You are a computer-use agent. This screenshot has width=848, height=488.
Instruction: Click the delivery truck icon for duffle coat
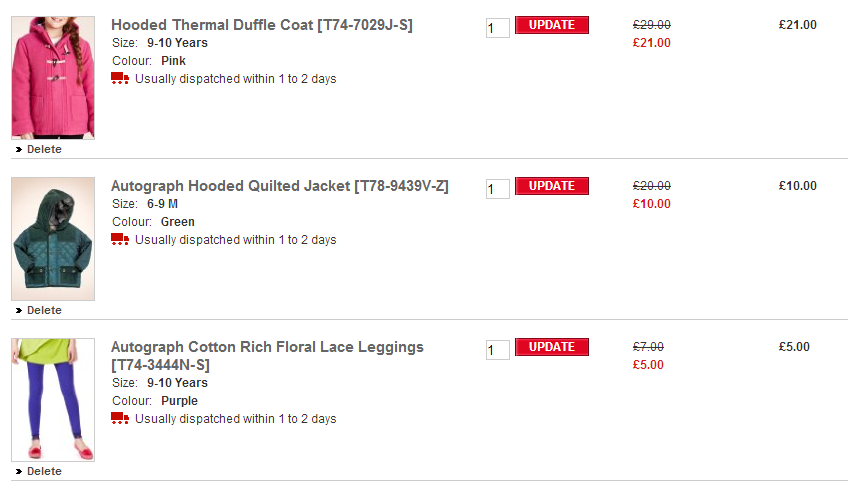click(120, 79)
